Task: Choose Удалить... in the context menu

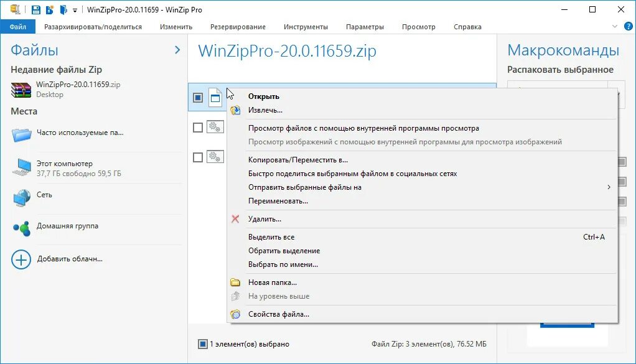Action: (422, 219)
